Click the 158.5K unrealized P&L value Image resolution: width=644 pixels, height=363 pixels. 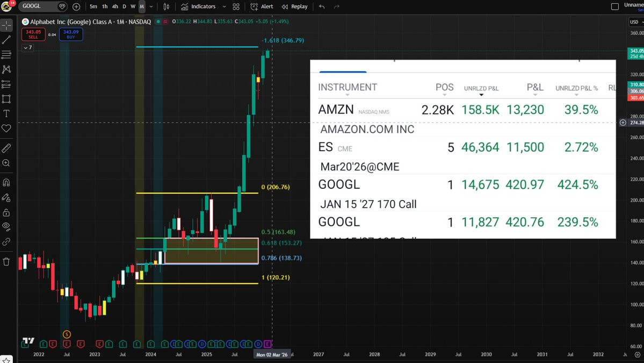click(480, 110)
